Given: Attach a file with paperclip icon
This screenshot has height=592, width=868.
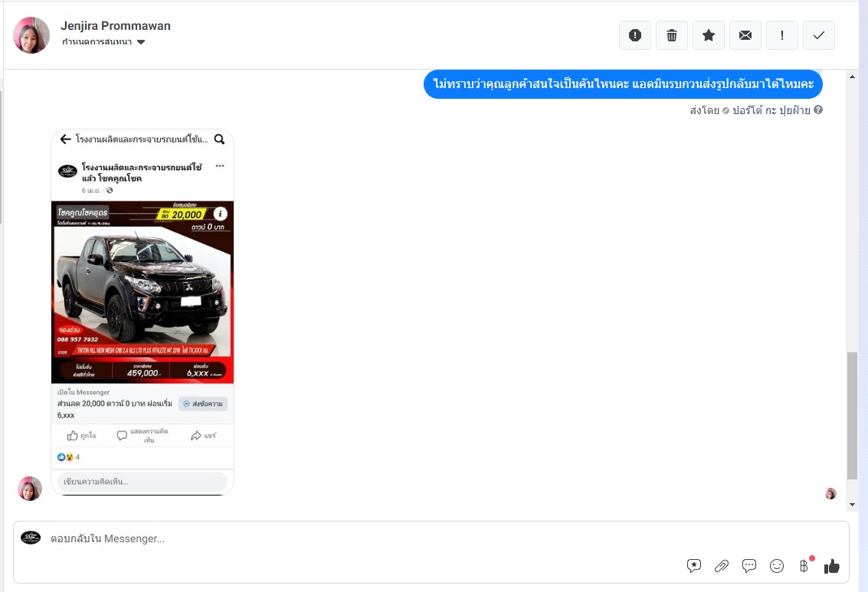Looking at the screenshot, I should (722, 565).
